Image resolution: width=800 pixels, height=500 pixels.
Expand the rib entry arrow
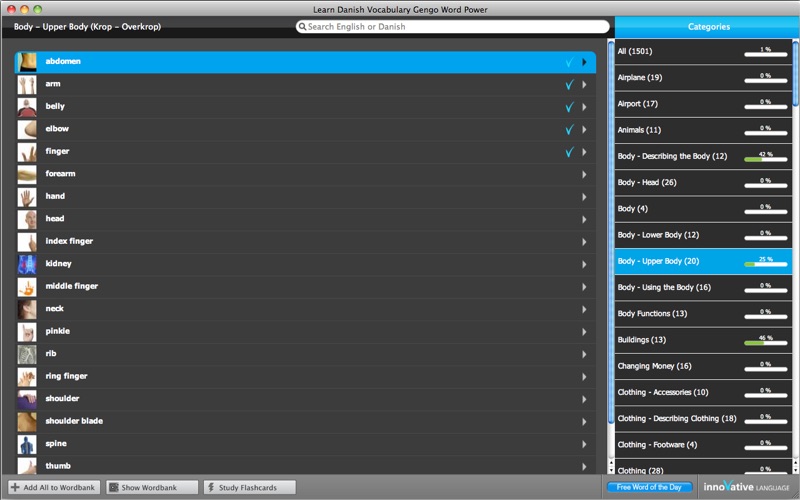(x=584, y=354)
